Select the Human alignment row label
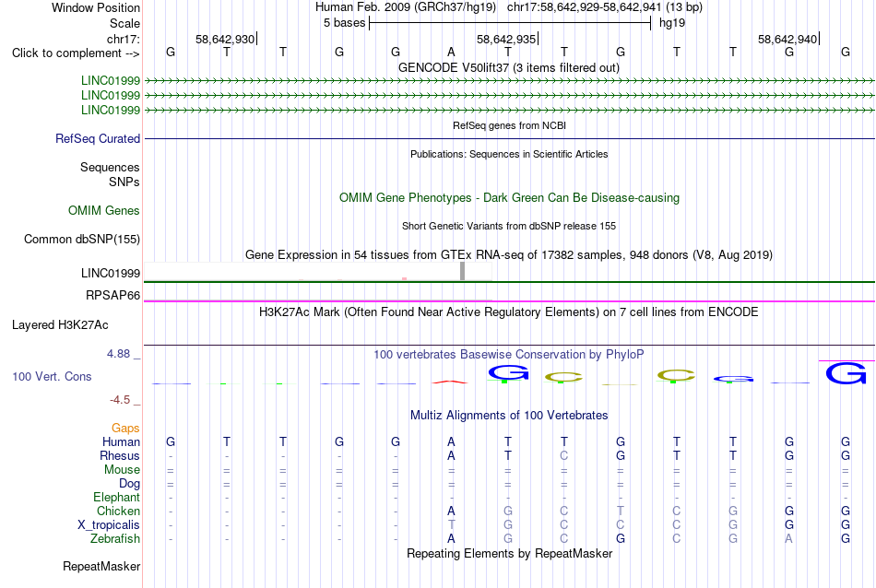 tap(121, 442)
